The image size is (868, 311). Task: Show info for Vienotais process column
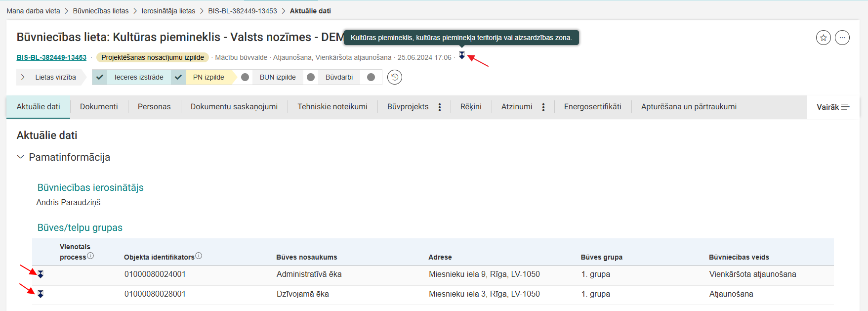(x=90, y=256)
